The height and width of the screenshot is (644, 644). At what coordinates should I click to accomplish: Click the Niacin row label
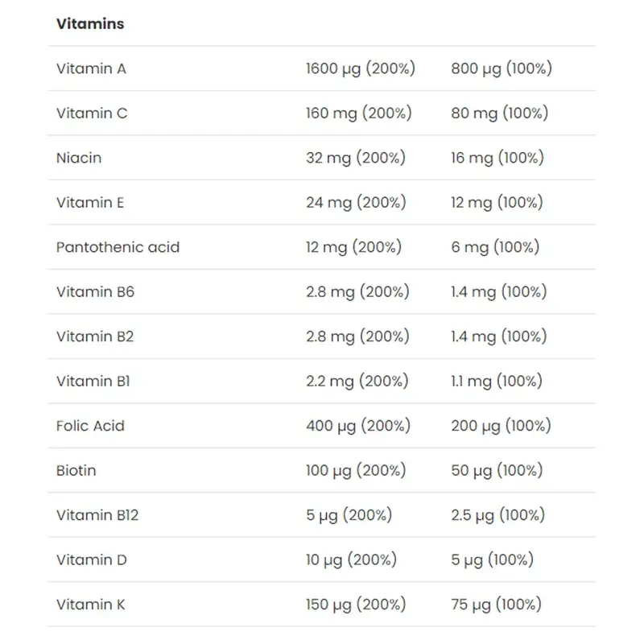(x=79, y=158)
